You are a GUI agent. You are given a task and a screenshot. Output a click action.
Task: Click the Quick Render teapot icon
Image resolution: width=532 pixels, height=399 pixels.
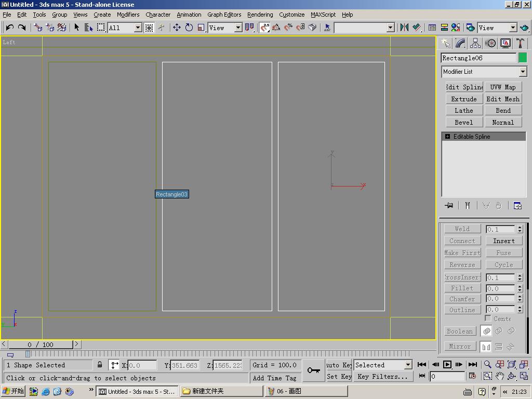pyautogui.click(x=524, y=28)
